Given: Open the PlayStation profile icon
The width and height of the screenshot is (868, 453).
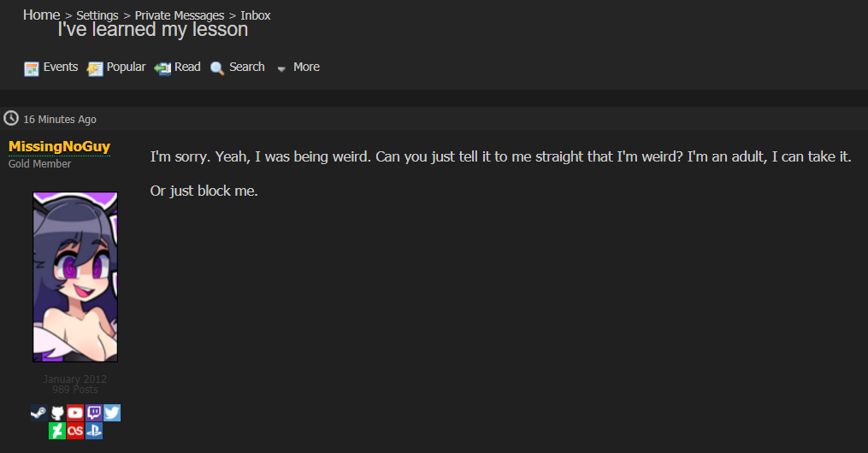Looking at the screenshot, I should point(93,430).
